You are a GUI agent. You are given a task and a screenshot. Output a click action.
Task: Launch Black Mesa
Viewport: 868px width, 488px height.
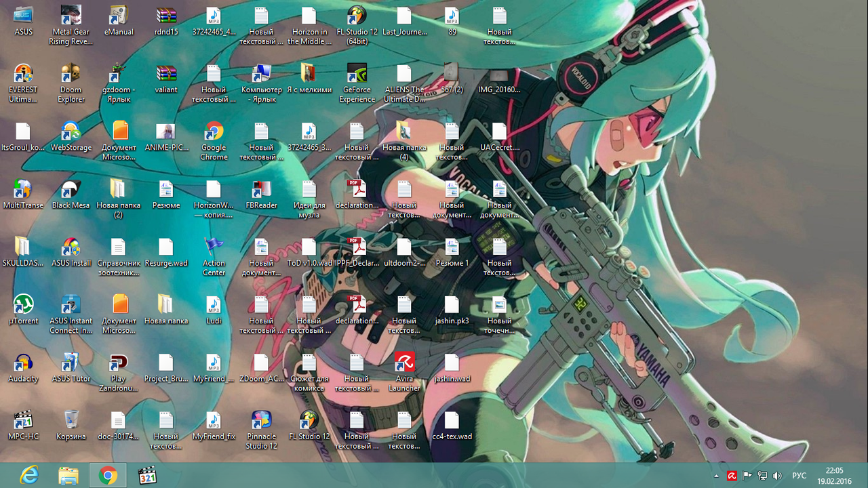(71, 194)
